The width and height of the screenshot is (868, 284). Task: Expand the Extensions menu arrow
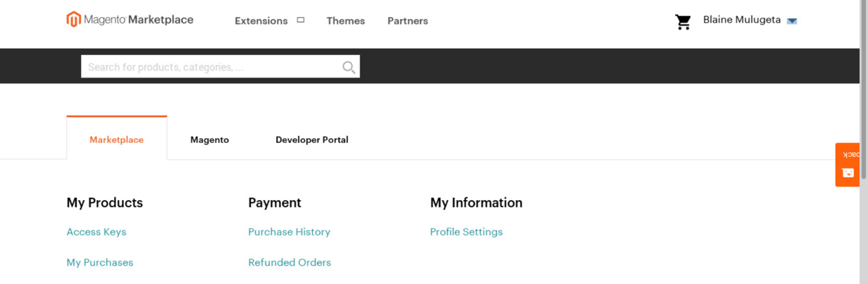(301, 20)
